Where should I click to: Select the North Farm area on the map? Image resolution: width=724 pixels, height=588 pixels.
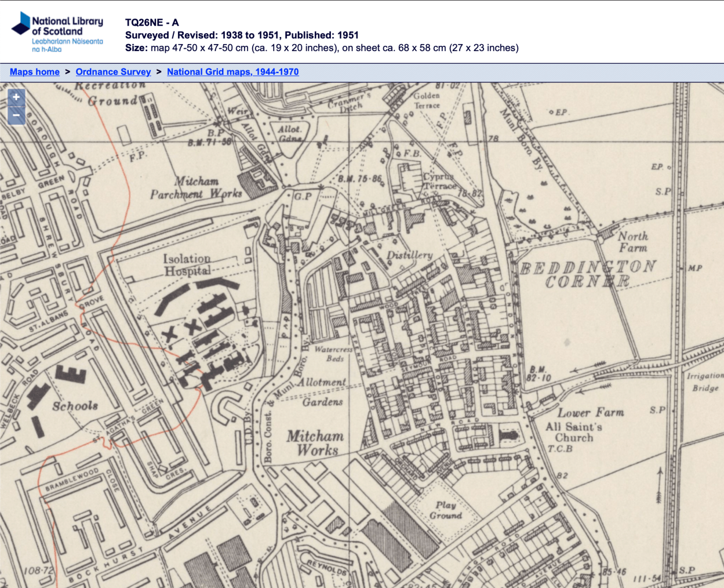[633, 242]
